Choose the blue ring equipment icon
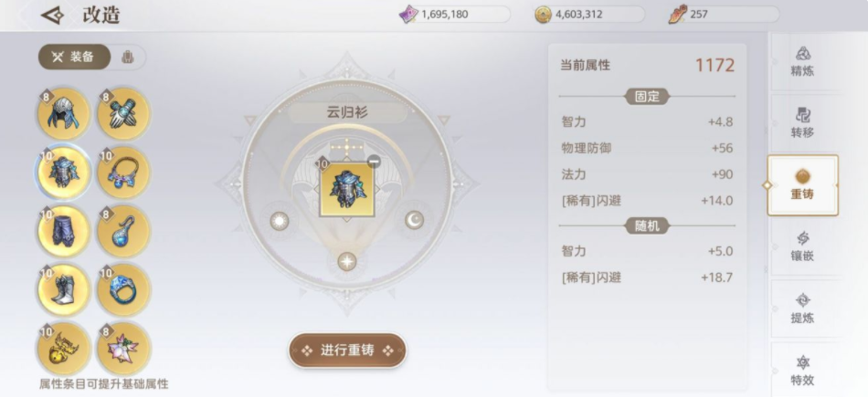 [123, 289]
